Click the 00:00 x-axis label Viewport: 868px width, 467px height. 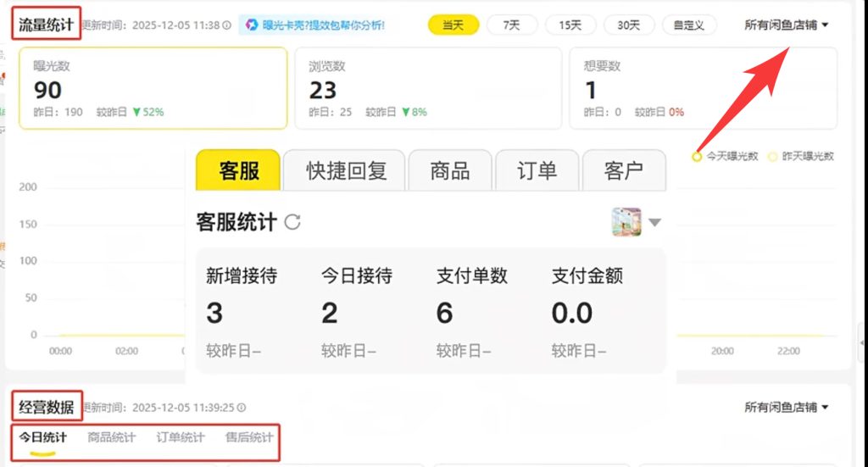tap(60, 352)
